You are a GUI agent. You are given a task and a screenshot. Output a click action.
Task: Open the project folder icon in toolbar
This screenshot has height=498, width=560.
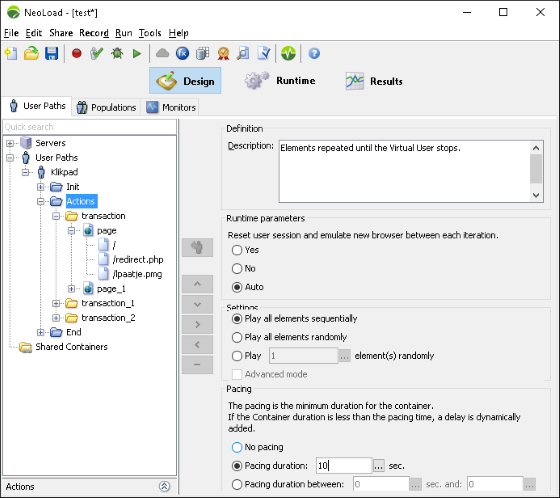[31, 54]
